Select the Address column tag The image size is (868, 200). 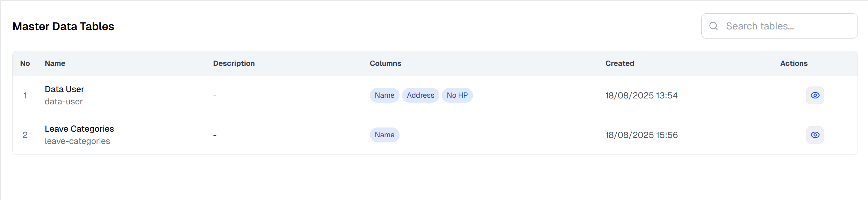(421, 95)
